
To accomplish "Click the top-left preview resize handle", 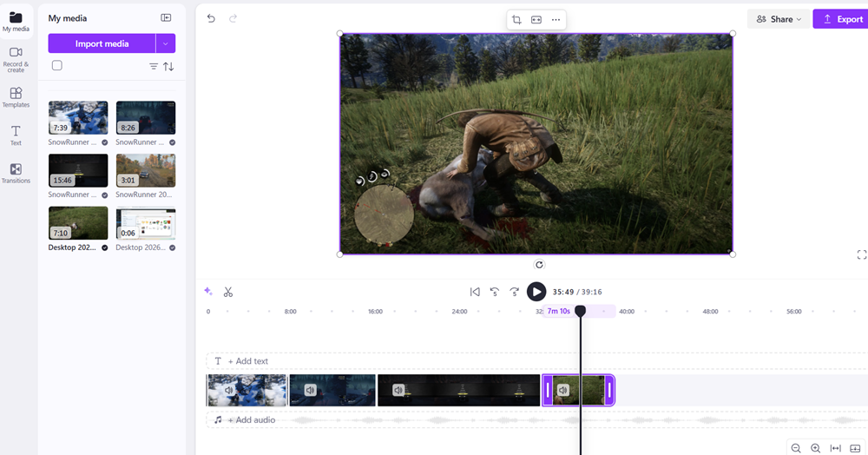I will tap(340, 33).
